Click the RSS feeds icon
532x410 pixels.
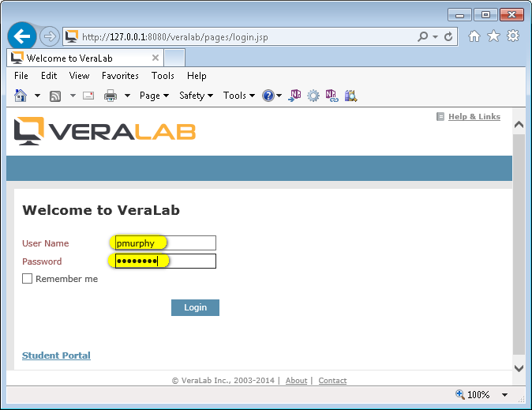tap(55, 96)
